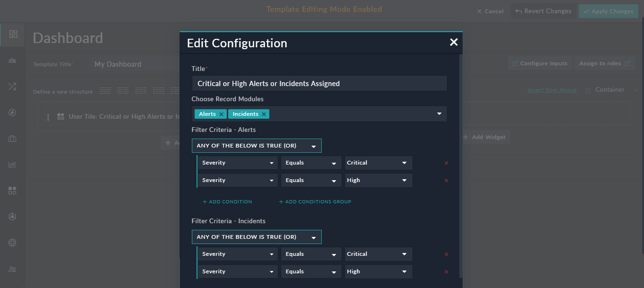Viewport: 644px width, 288px height.
Task: Select the single-column layout structure icon
Action: [x=105, y=90]
